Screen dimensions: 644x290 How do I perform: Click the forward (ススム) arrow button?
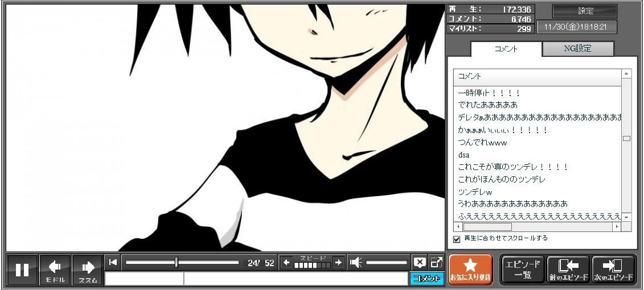coord(88,270)
